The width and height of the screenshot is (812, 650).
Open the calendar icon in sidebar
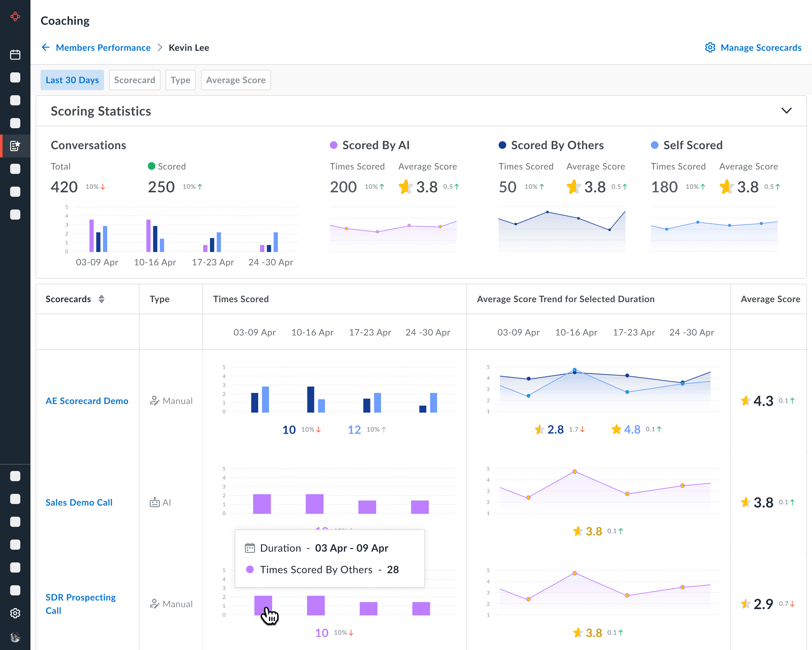15,55
